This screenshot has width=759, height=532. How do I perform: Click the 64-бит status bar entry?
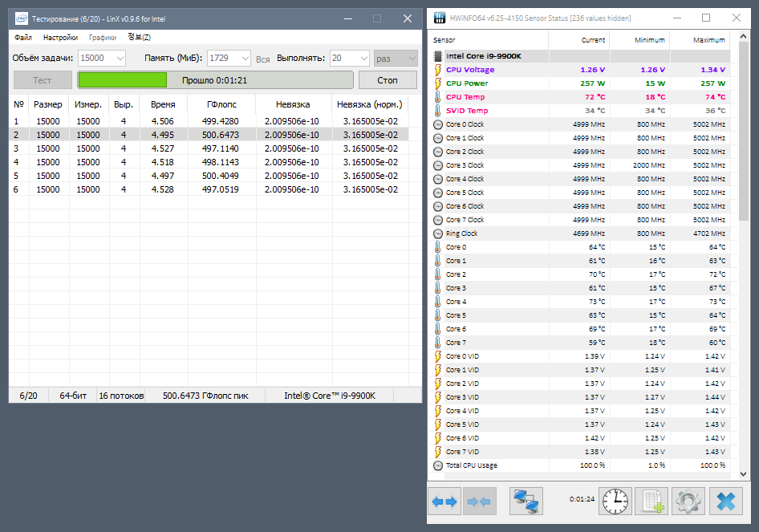pos(73,396)
